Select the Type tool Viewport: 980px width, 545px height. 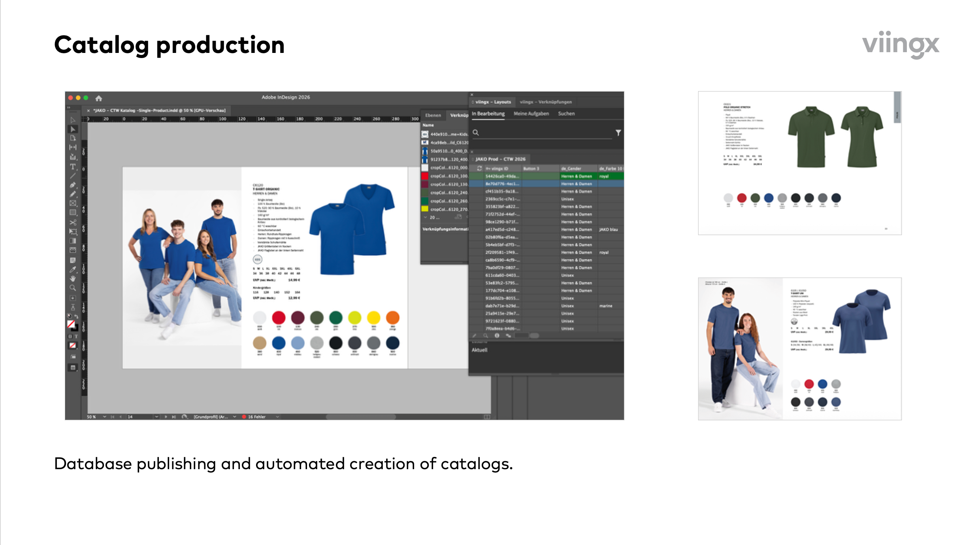click(x=73, y=167)
